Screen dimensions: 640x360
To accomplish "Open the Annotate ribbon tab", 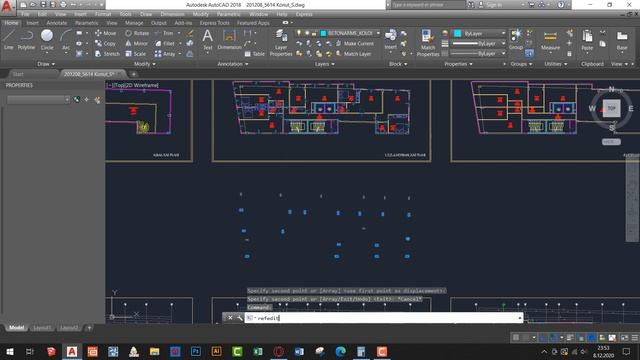I will (57, 23).
